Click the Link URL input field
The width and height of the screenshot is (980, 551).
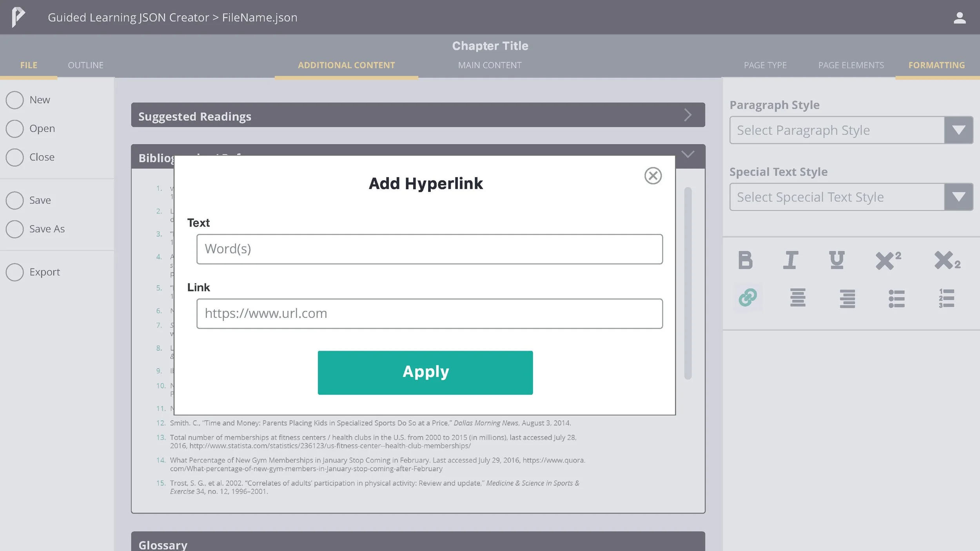[429, 314]
